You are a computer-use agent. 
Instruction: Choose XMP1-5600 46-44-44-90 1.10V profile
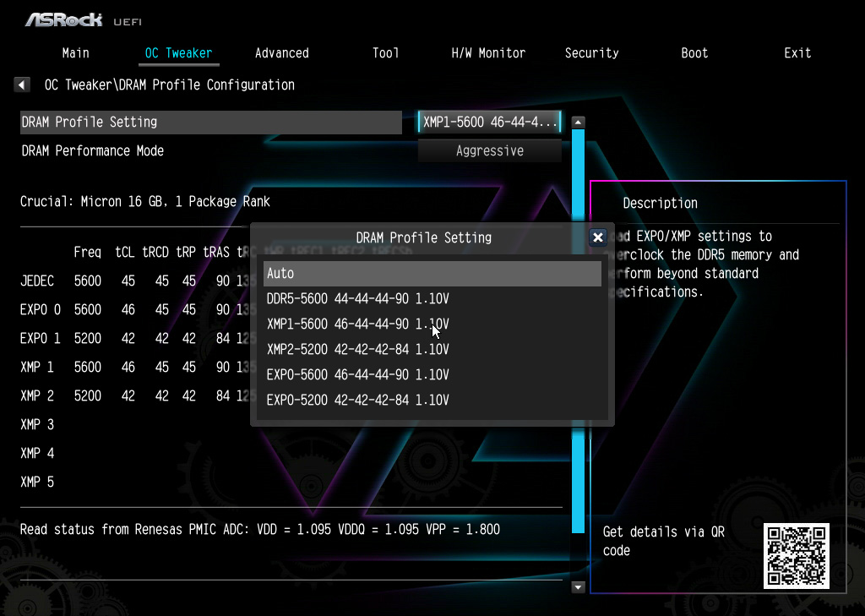pos(432,324)
